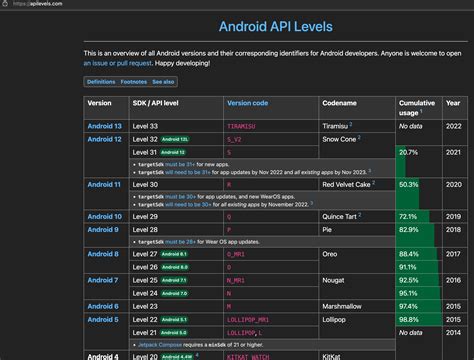Image resolution: width=474 pixels, height=360 pixels.
Task: Click footnote marker beside Tiramisu codename
Action: click(351, 124)
